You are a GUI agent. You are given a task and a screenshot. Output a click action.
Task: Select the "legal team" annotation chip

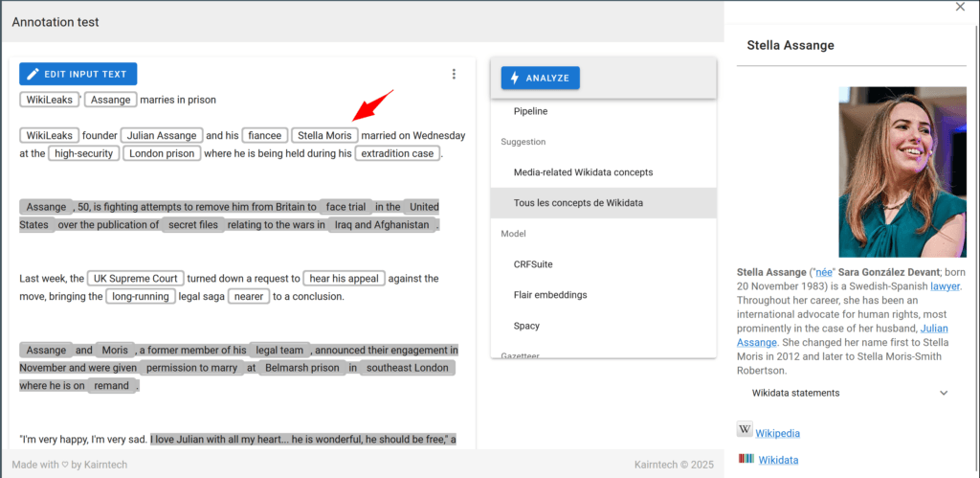[x=279, y=351]
